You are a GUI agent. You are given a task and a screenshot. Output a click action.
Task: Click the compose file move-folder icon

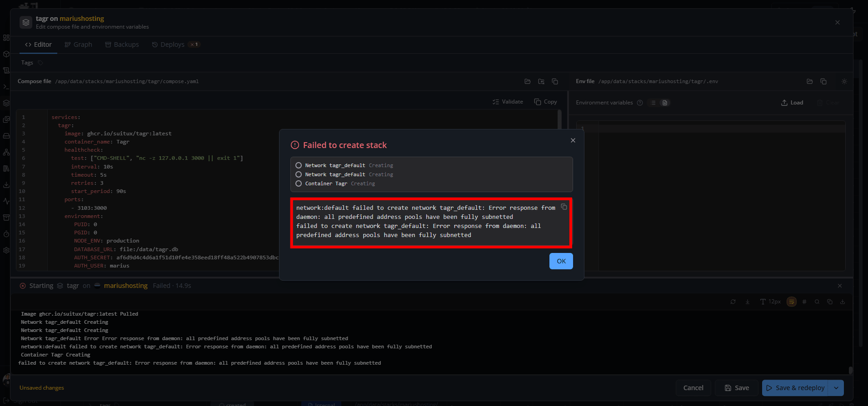pos(541,81)
